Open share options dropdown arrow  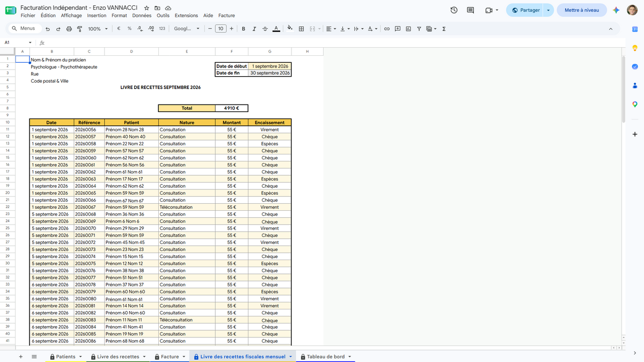click(548, 10)
